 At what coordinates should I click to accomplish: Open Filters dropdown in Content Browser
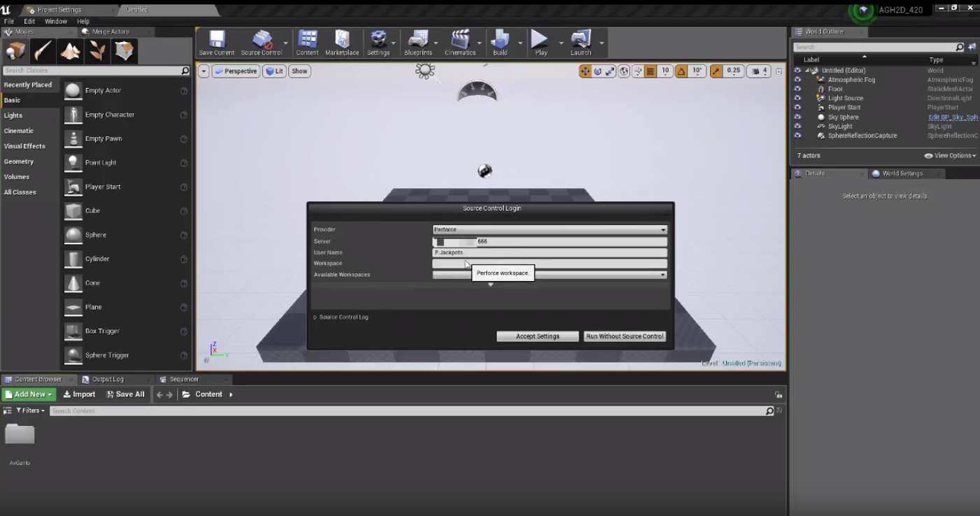pos(30,411)
